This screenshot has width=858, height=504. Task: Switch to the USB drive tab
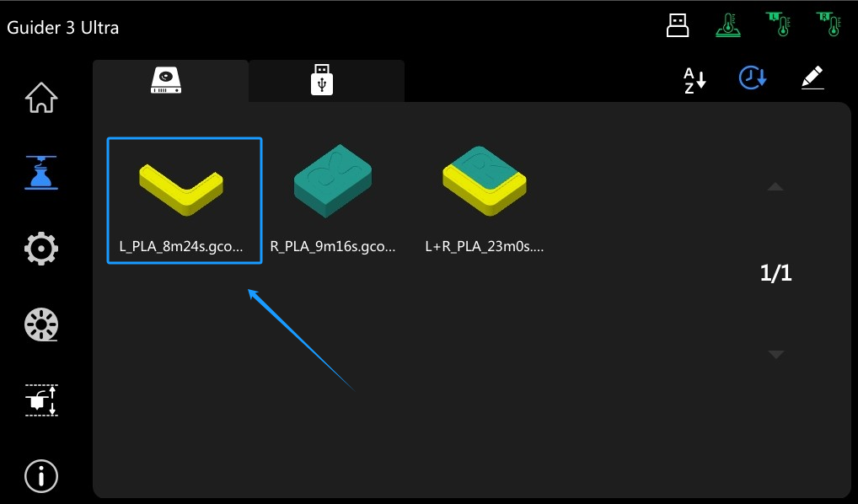327,81
